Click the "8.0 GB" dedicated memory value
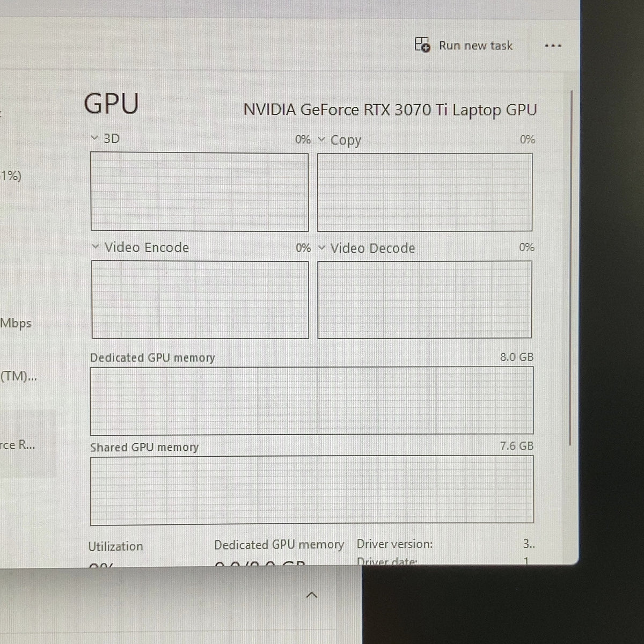This screenshot has height=644, width=644. point(517,357)
